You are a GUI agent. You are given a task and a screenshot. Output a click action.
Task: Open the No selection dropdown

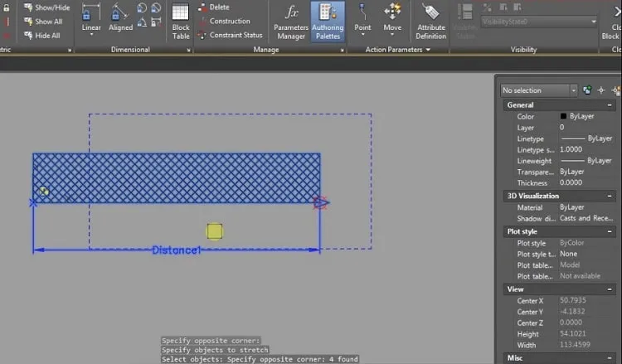point(539,90)
